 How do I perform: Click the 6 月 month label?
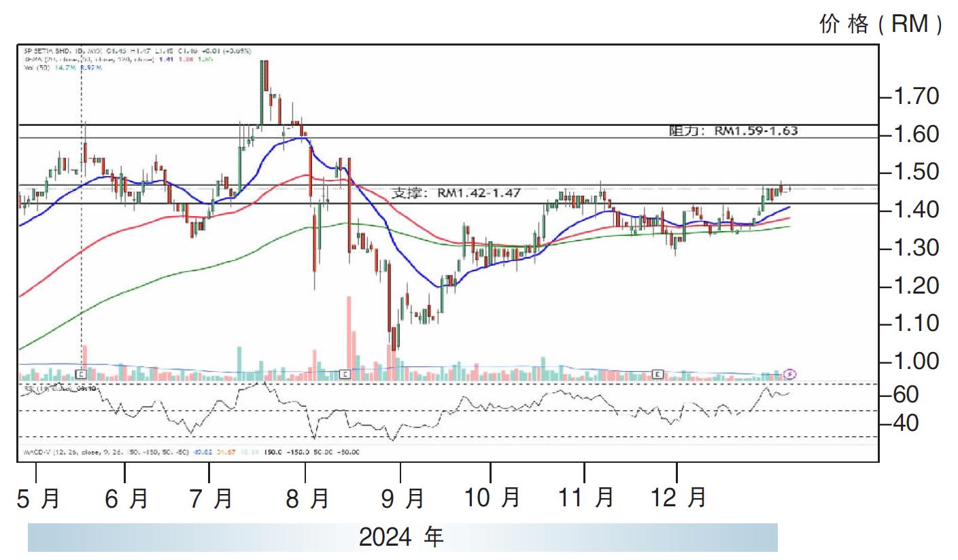(x=126, y=499)
